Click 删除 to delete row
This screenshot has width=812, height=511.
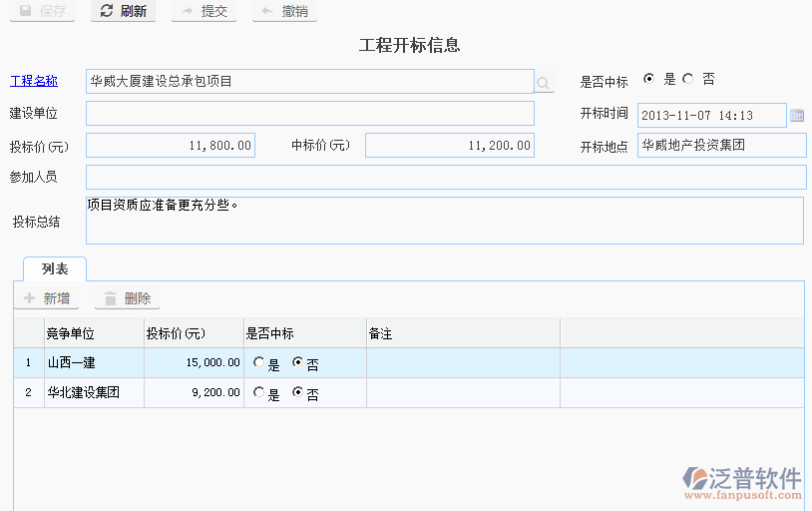point(127,298)
